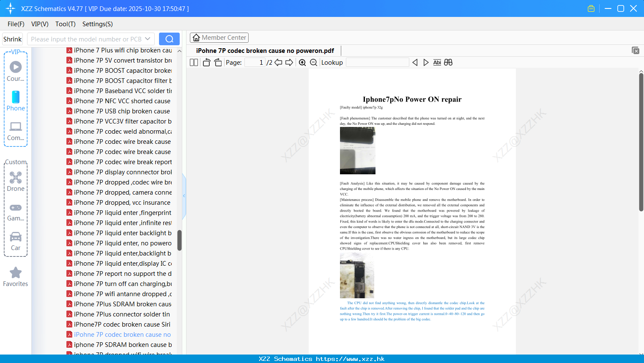Click the PDF viewer vertical scrollbar thumb

641,142
